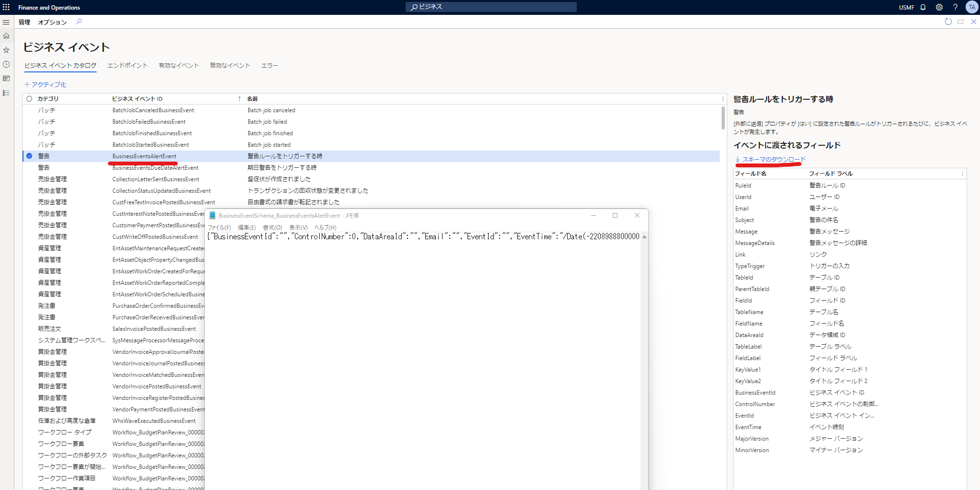This screenshot has width=980, height=490.
Task: Open the BusinessEventsDueDateAlertEvent ID link
Action: coord(155,168)
